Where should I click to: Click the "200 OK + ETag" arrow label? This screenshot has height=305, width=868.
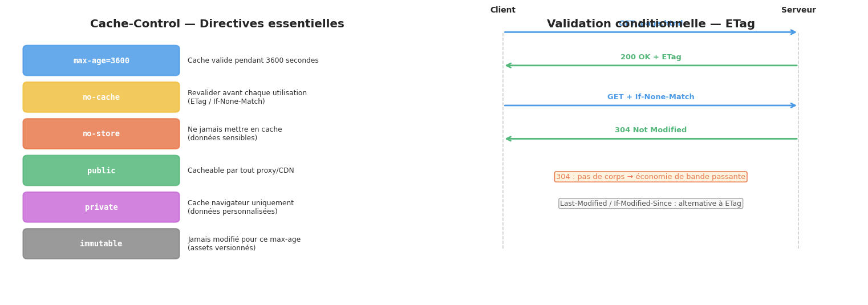click(x=651, y=57)
